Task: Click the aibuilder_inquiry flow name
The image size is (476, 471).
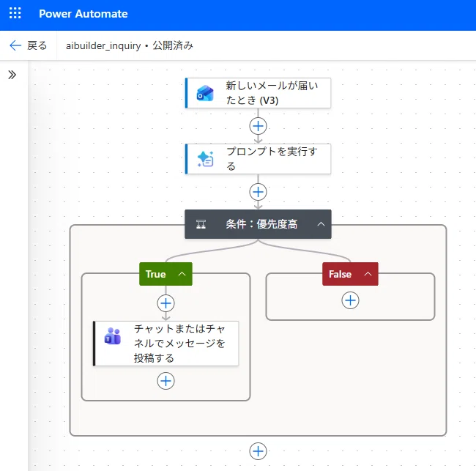Action: coord(103,45)
